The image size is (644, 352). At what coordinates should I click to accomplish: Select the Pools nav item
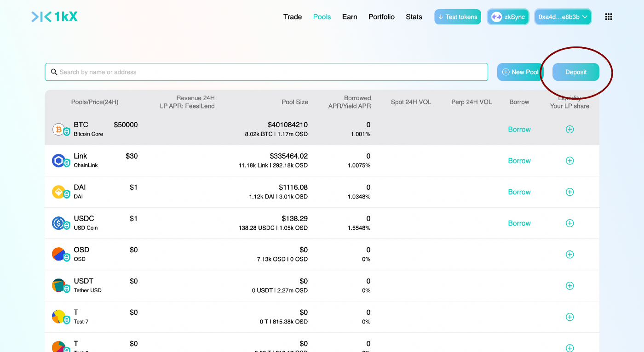(x=322, y=17)
